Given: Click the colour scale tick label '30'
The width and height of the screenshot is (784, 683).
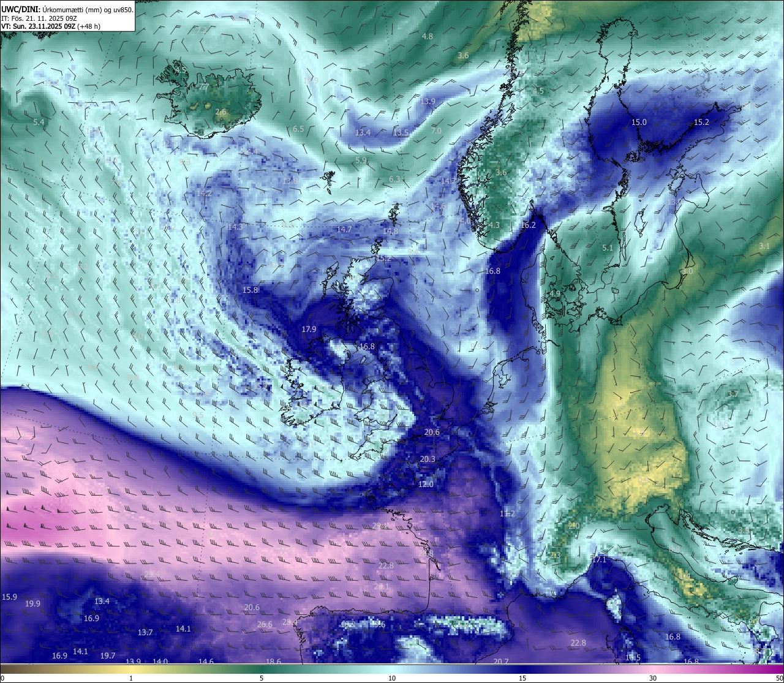Looking at the screenshot, I should (x=653, y=678).
